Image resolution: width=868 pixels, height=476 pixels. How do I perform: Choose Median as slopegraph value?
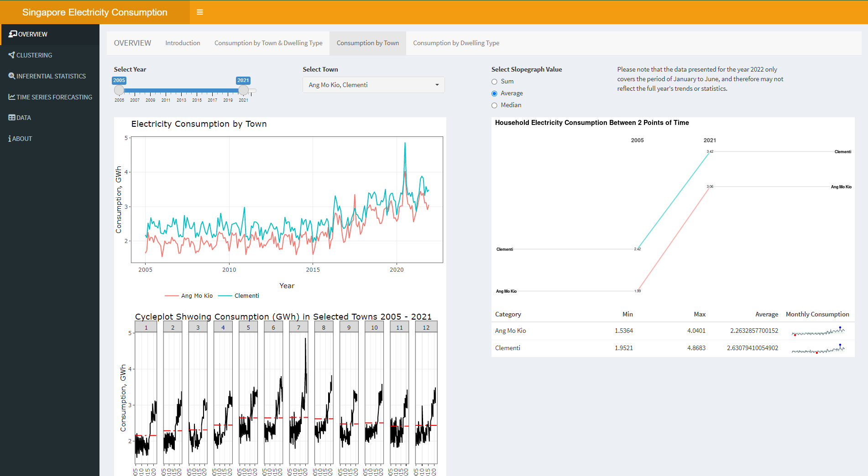pos(494,105)
